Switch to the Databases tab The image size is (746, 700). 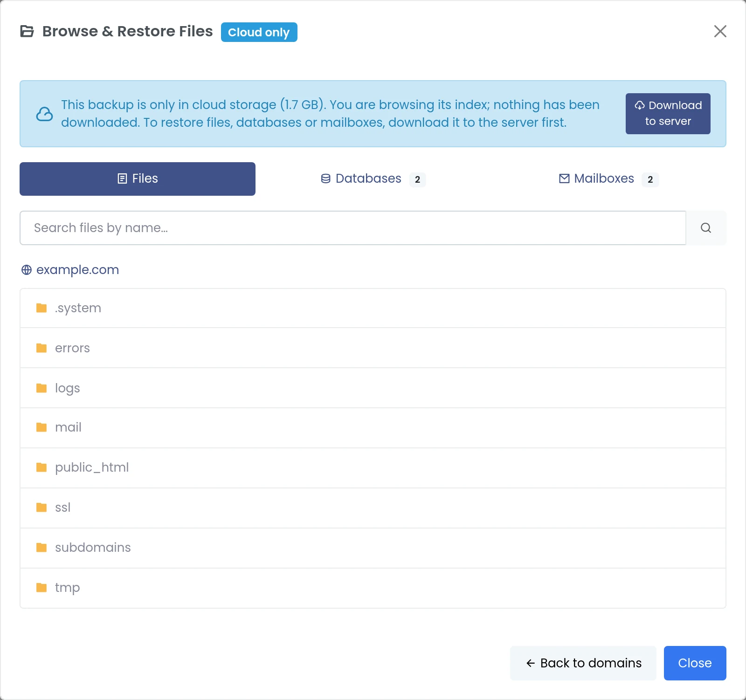(x=373, y=179)
